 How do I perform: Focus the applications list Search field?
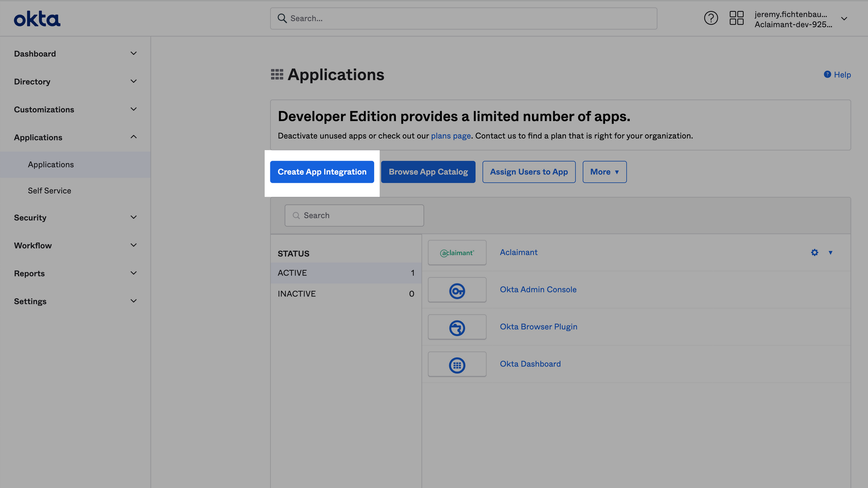click(354, 215)
